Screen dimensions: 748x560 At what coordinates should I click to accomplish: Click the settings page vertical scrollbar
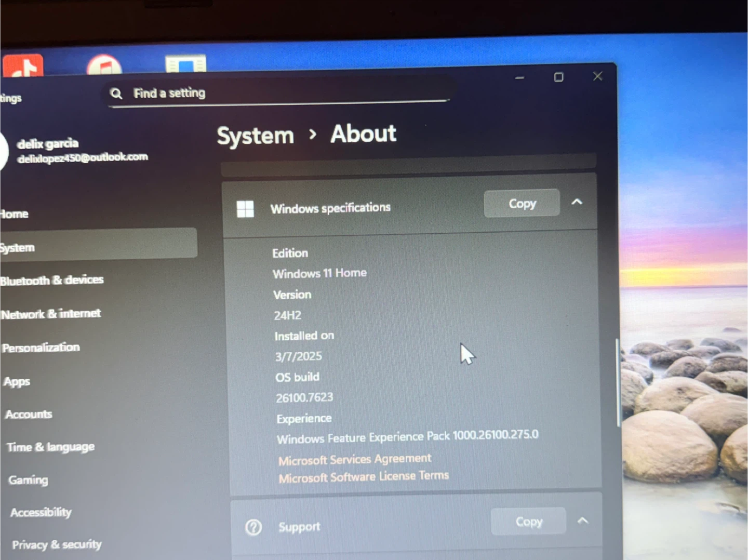[x=618, y=382]
